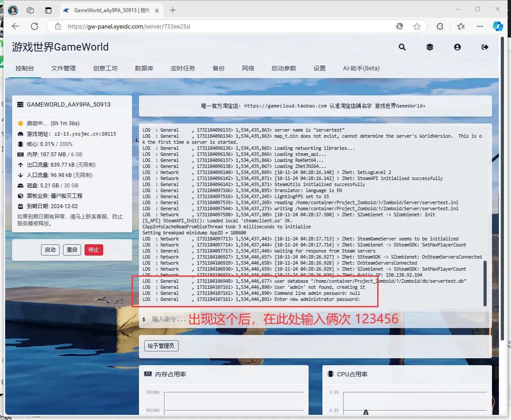511x420 pixels.
Task: Switch to the 文件管理 tab
Action: coord(63,68)
